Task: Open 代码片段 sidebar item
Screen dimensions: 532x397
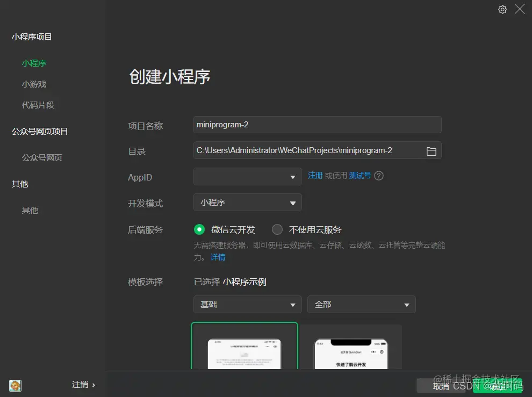Action: click(x=38, y=105)
